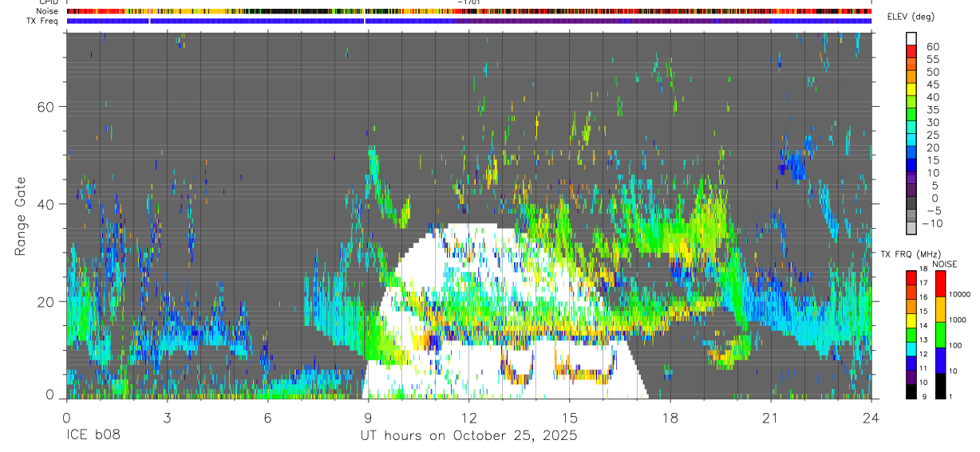Click the '100' label on the NOISE legend
The width and height of the screenshot is (980, 452).
click(x=957, y=345)
